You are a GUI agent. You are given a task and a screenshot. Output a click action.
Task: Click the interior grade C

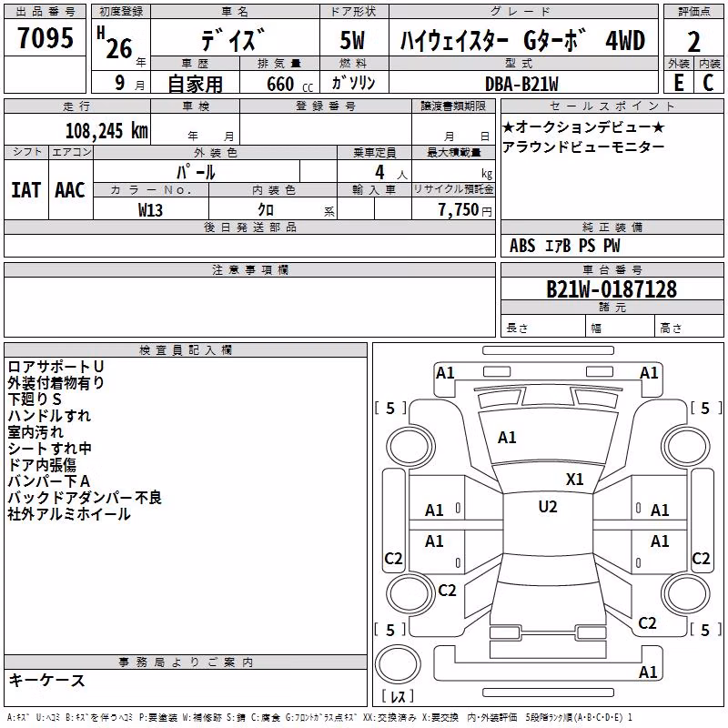(708, 83)
